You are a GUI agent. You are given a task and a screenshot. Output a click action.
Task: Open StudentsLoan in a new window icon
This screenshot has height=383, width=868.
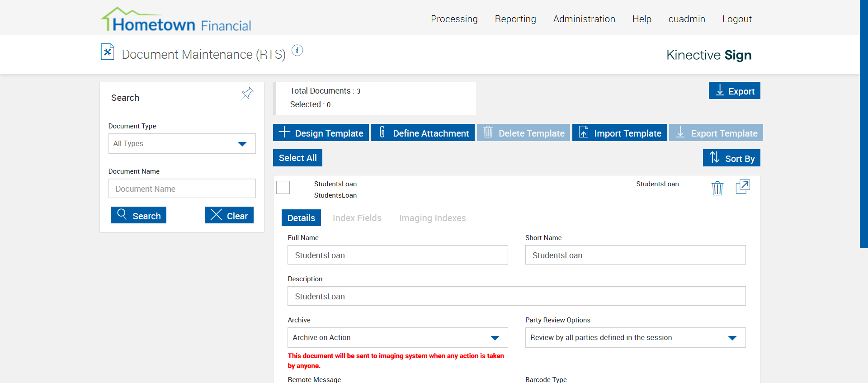pyautogui.click(x=743, y=187)
